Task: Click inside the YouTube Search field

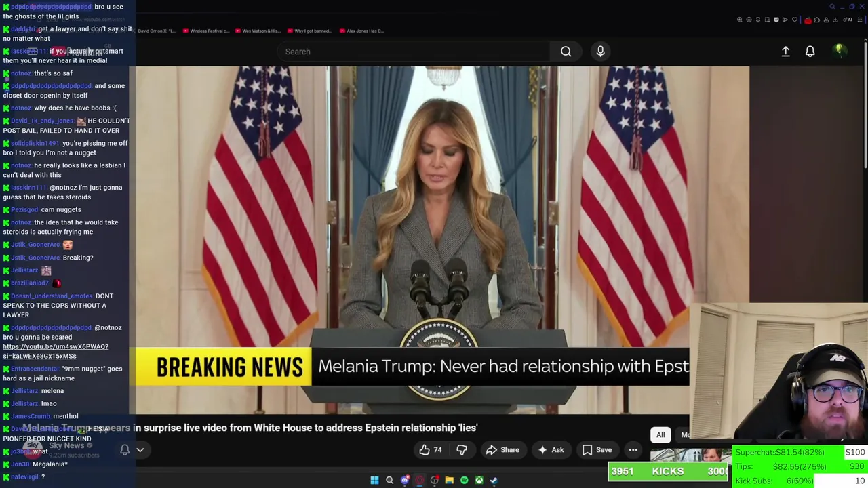Action: pos(414,52)
